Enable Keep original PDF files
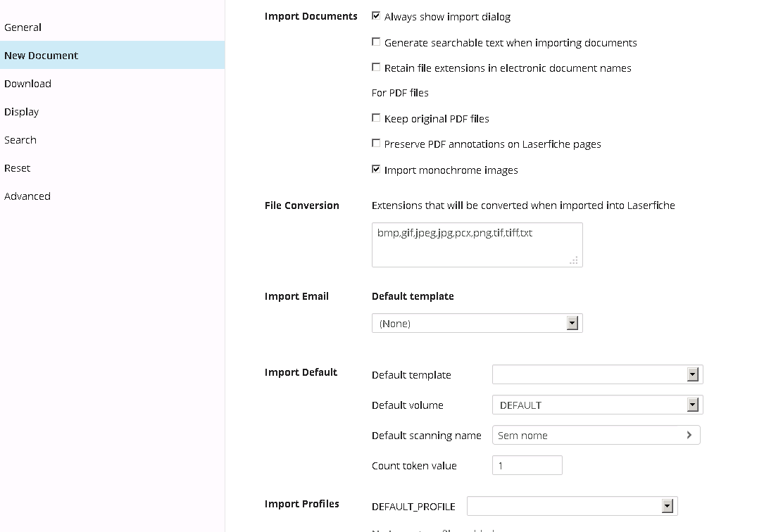 (376, 118)
